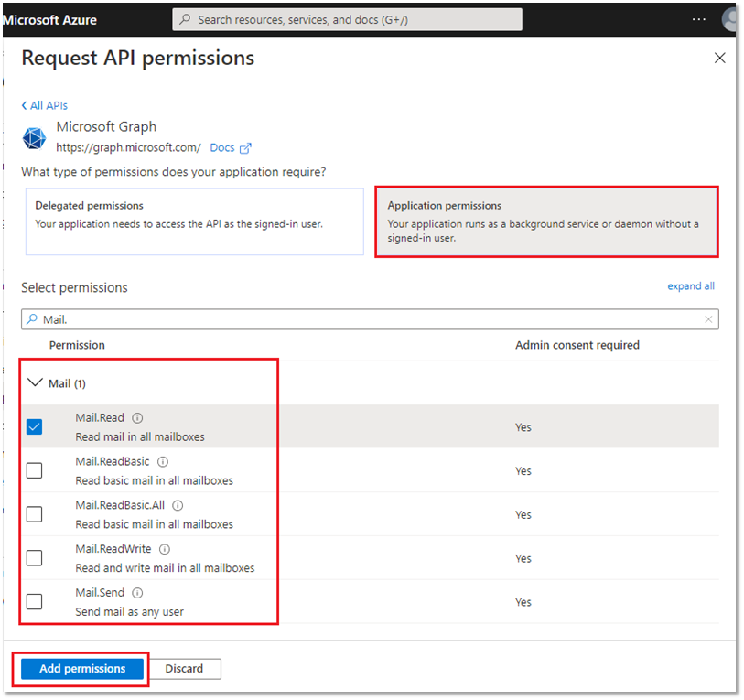The width and height of the screenshot is (744, 700).
Task: Click the Discard button
Action: [184, 669]
